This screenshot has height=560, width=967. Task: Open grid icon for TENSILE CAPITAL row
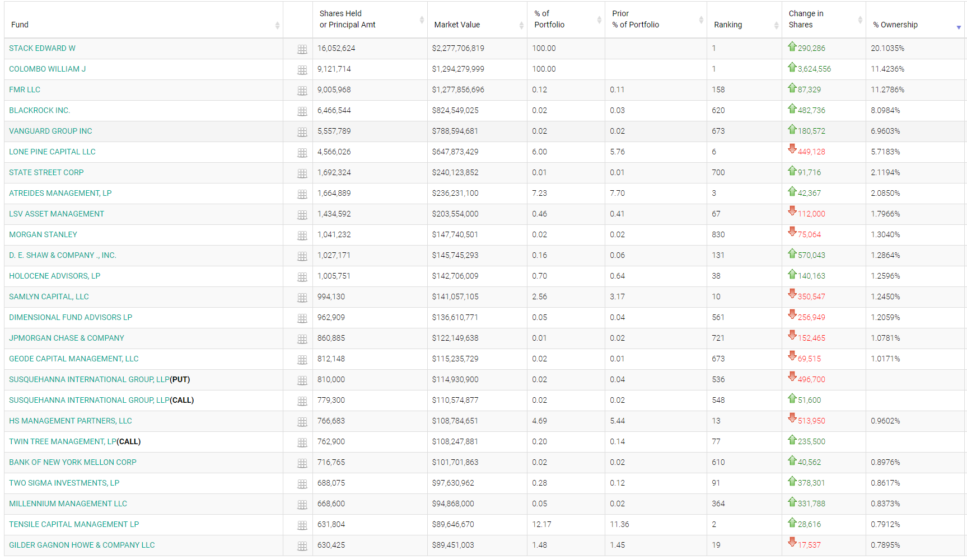pos(302,525)
